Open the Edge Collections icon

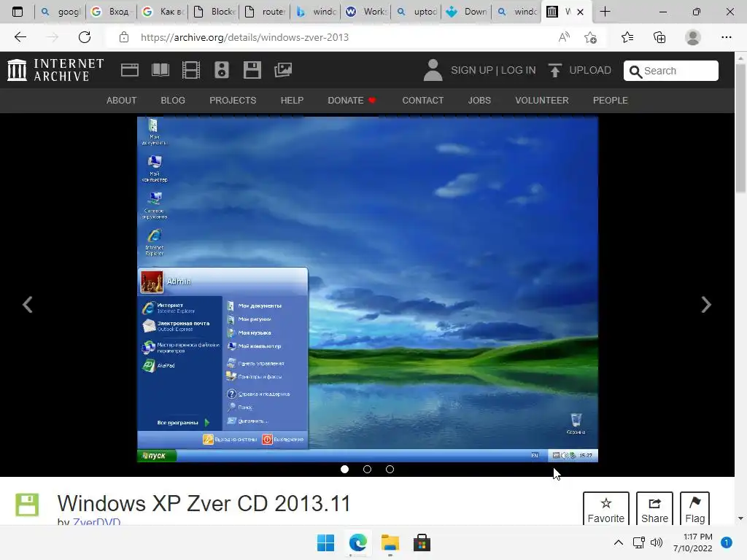[x=659, y=37]
